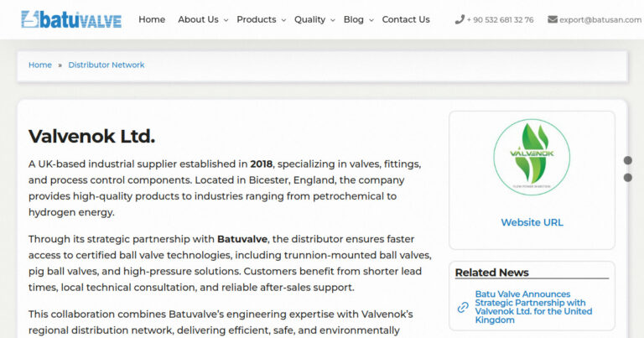Click the chain link icon in Related News
Viewport: 644px width, 338px height.
463,307
